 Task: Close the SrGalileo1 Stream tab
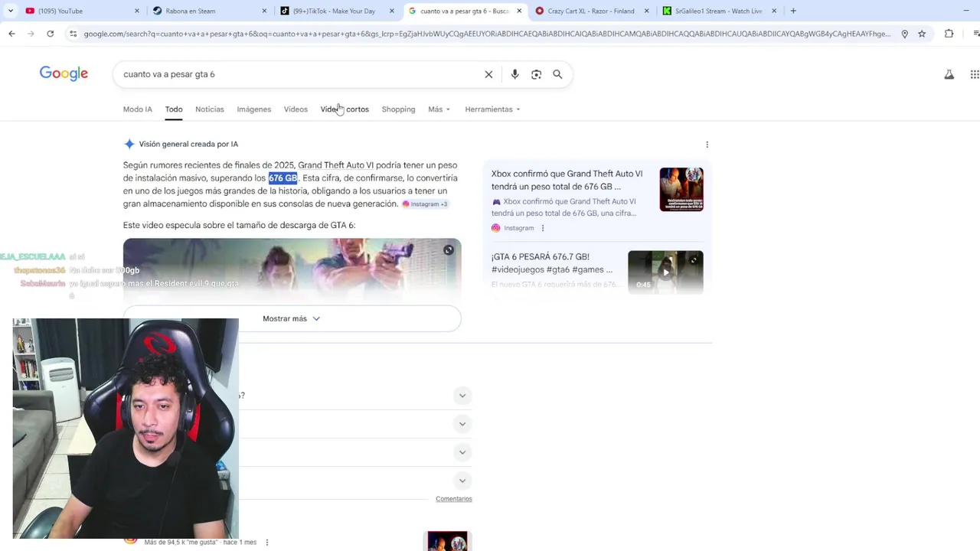(x=774, y=11)
